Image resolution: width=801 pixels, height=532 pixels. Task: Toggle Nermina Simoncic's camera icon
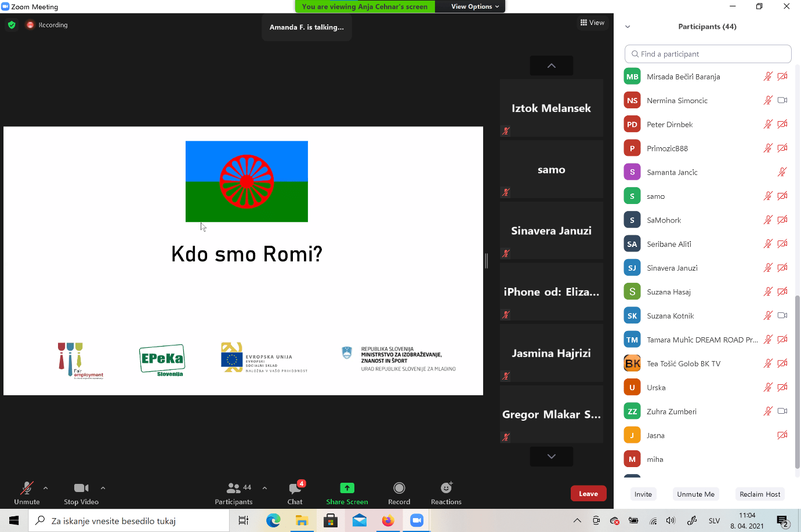782,100
